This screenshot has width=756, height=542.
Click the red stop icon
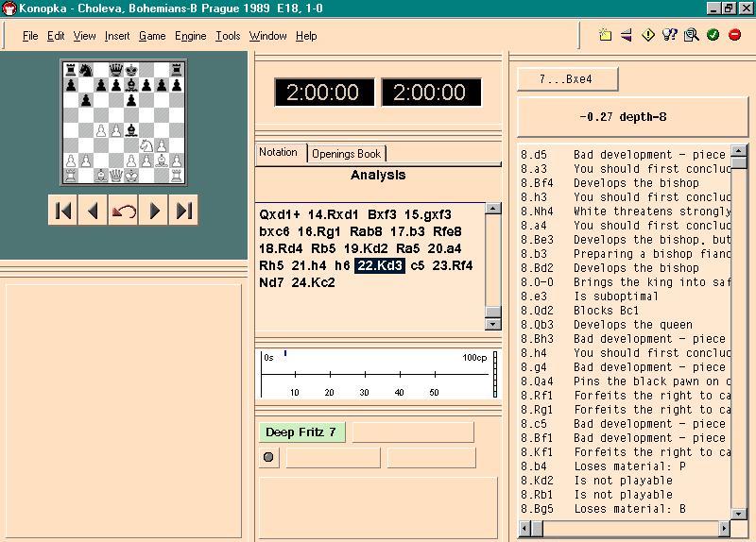pos(734,36)
